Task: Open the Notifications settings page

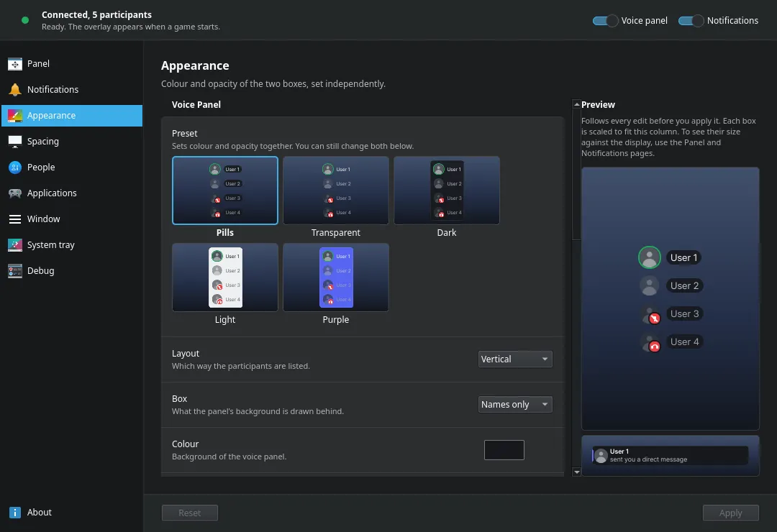Action: pyautogui.click(x=72, y=90)
